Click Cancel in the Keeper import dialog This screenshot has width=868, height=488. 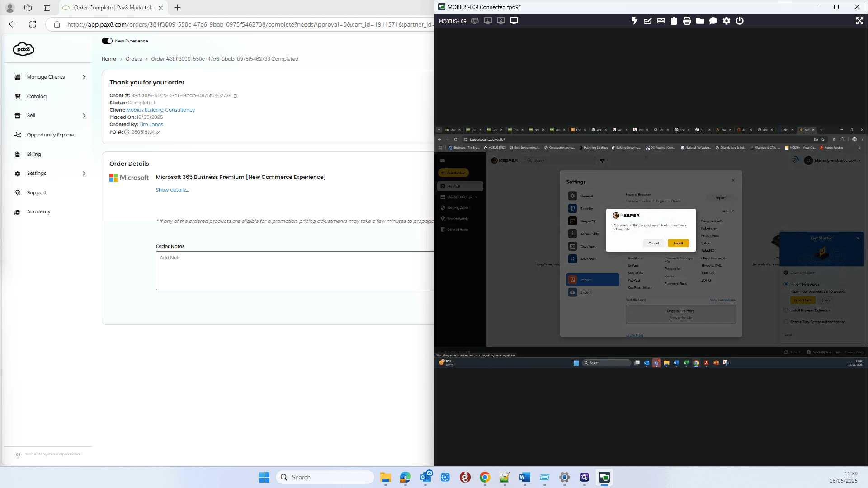pyautogui.click(x=654, y=243)
